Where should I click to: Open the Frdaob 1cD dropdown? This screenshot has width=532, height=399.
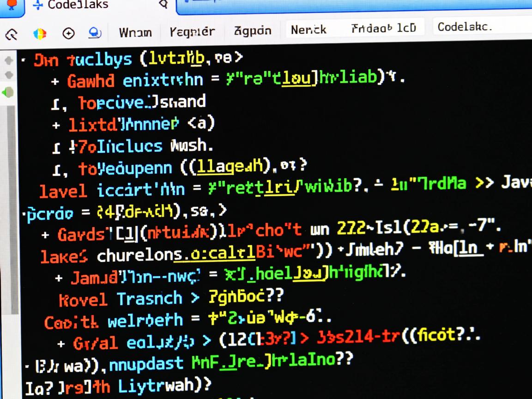pos(384,28)
